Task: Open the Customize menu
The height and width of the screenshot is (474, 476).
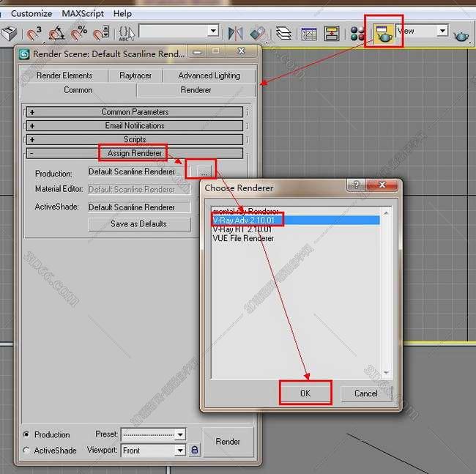Action: [31, 14]
